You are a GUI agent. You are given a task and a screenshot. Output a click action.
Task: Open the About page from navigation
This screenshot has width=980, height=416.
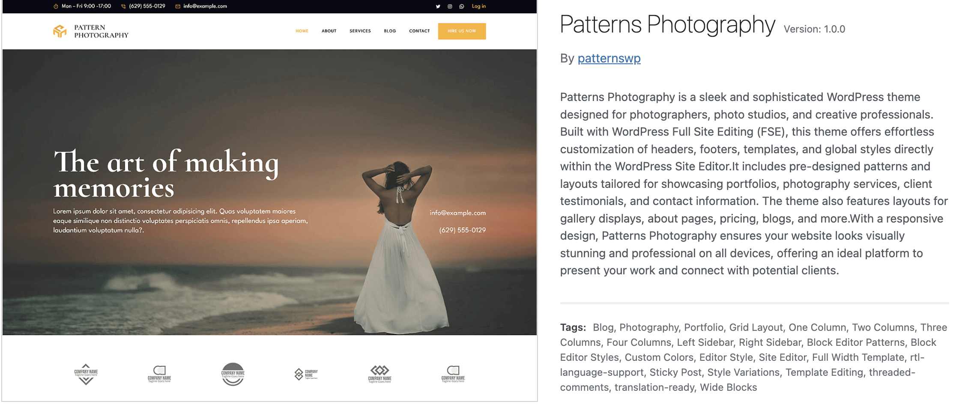pos(329,31)
